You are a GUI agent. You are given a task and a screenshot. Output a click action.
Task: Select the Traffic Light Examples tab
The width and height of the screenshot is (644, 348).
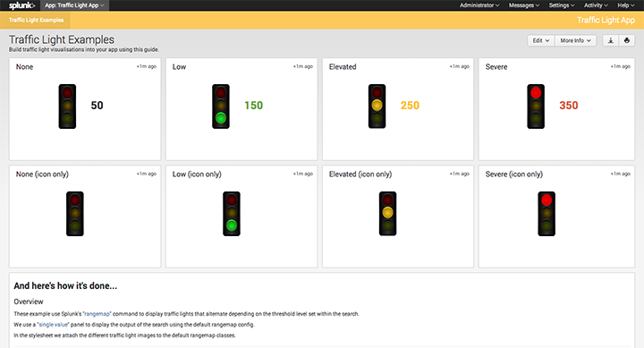click(36, 21)
